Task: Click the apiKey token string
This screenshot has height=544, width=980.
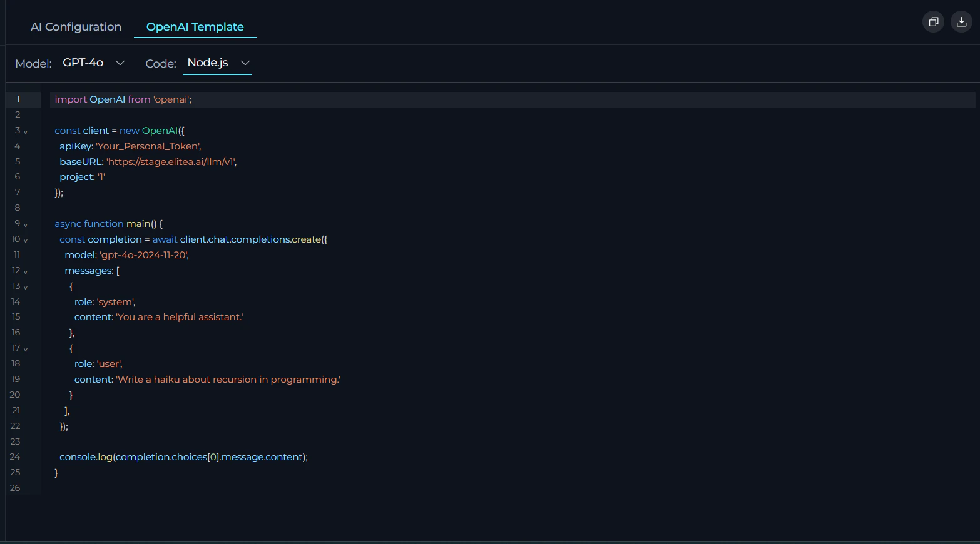Action: [x=148, y=146]
